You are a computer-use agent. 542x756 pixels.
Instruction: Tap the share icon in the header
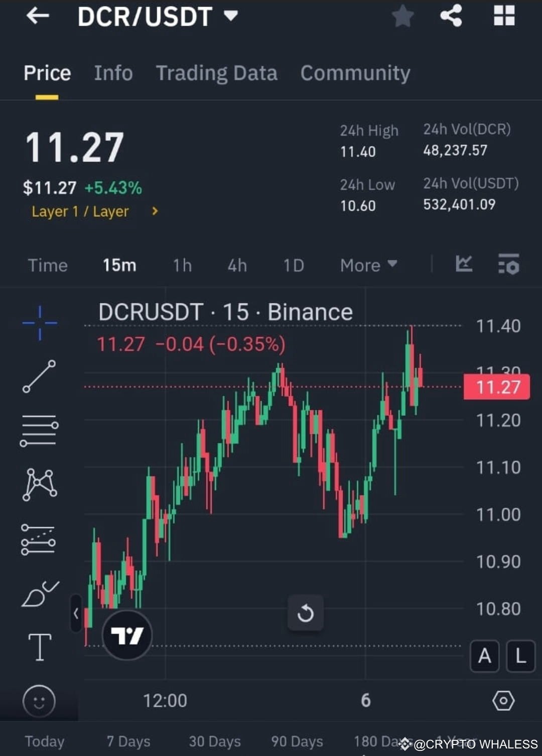451,16
